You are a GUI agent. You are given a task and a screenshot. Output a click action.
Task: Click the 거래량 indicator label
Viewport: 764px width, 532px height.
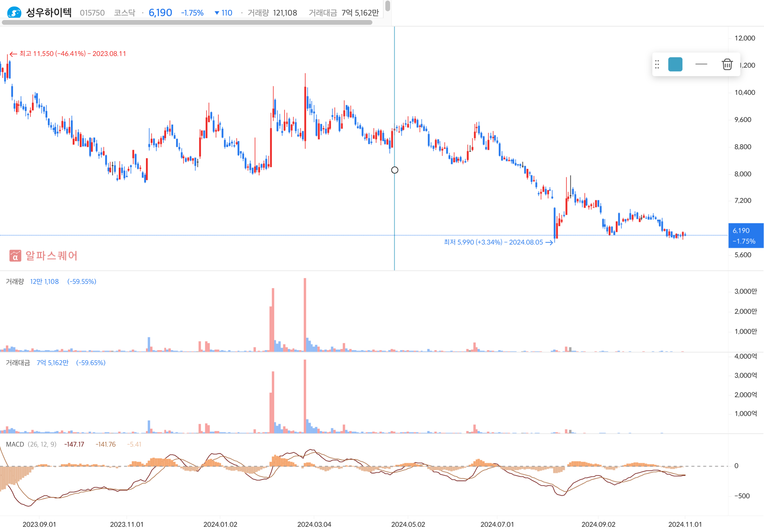tap(15, 282)
